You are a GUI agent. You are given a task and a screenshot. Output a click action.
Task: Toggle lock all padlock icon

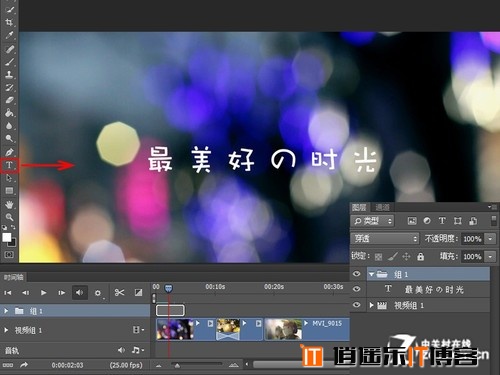click(421, 256)
